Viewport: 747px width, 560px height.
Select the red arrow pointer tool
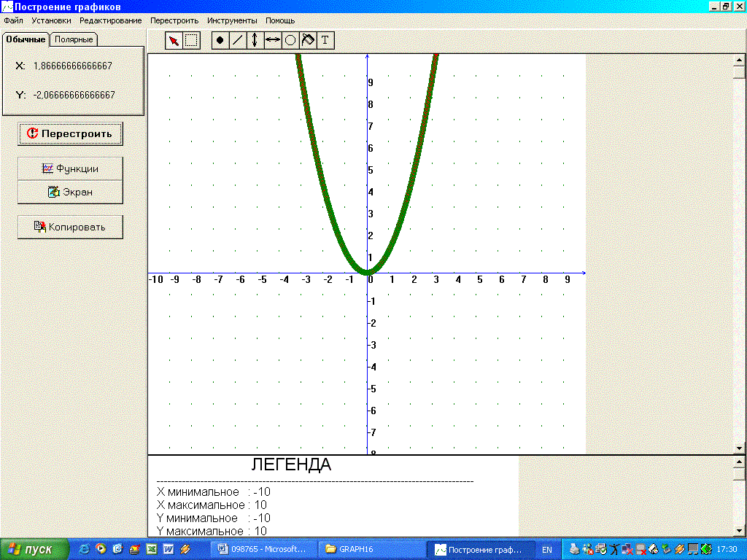[174, 41]
